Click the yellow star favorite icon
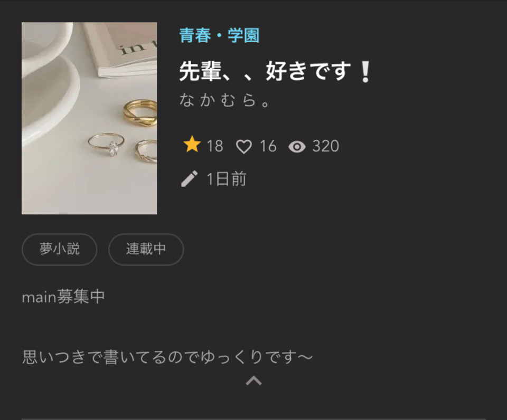507x420 pixels. coord(192,145)
